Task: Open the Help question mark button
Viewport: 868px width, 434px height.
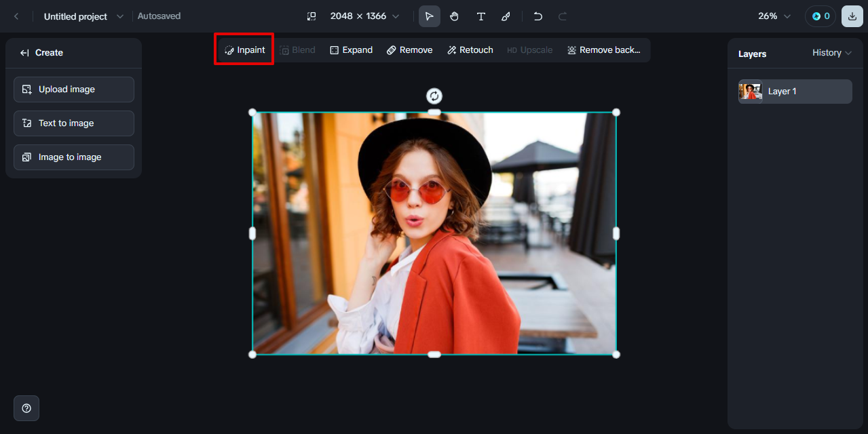Action: pyautogui.click(x=26, y=408)
